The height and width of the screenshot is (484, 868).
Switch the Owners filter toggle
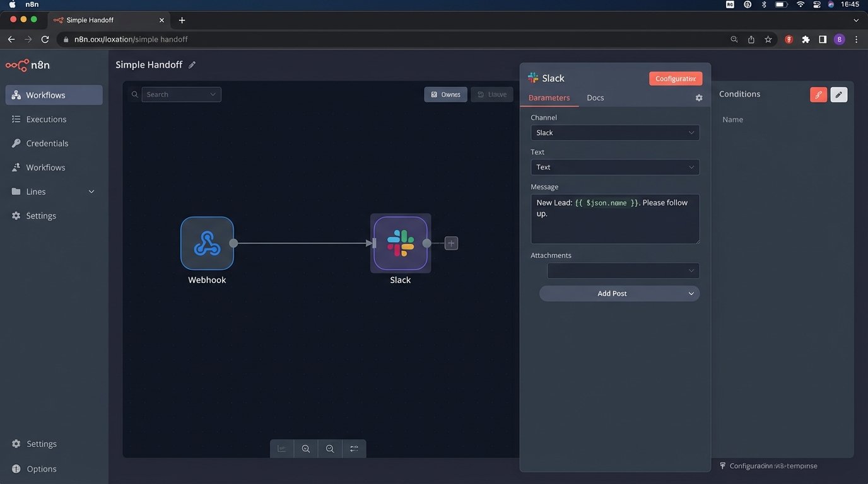(x=446, y=94)
